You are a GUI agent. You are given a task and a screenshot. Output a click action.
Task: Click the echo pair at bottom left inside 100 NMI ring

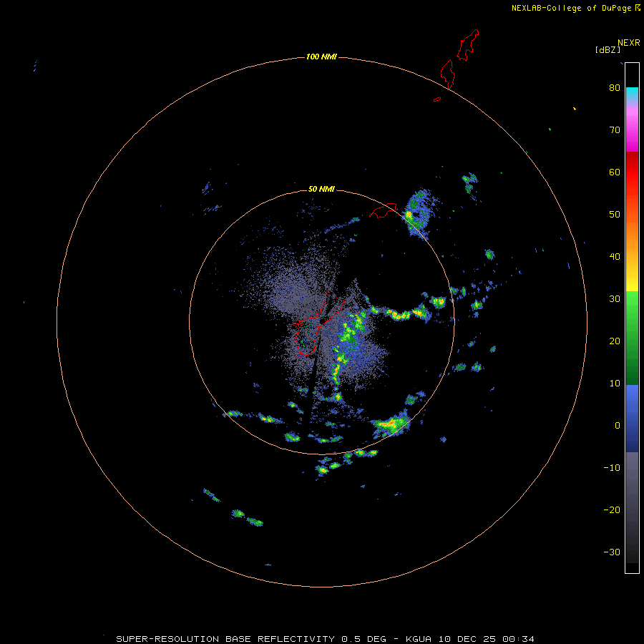[248, 518]
